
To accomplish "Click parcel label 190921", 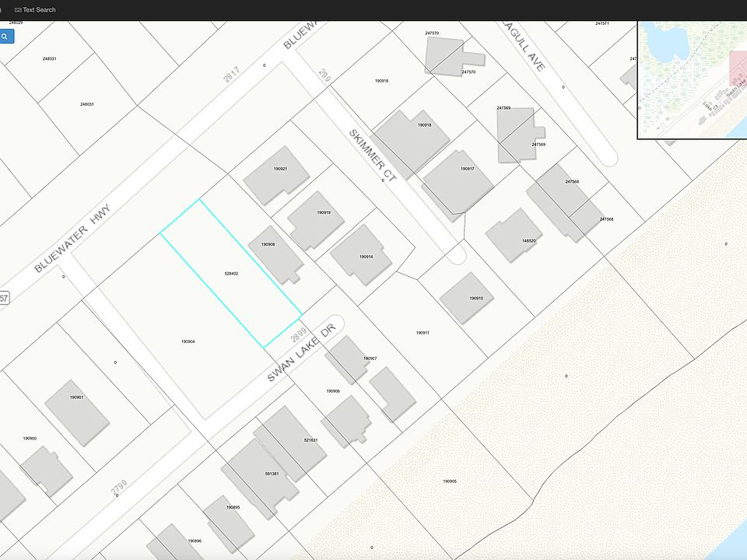I will coord(280,169).
